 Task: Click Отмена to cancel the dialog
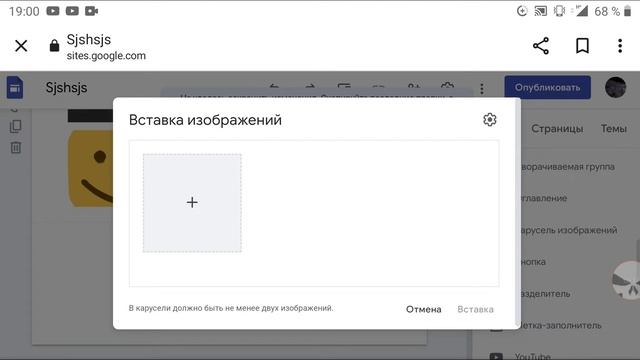point(424,309)
